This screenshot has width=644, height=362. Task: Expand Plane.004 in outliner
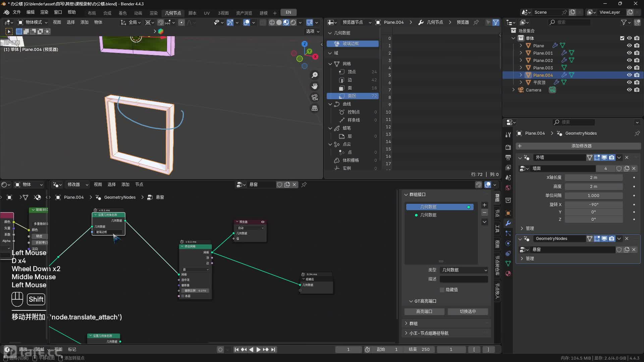pos(521,75)
